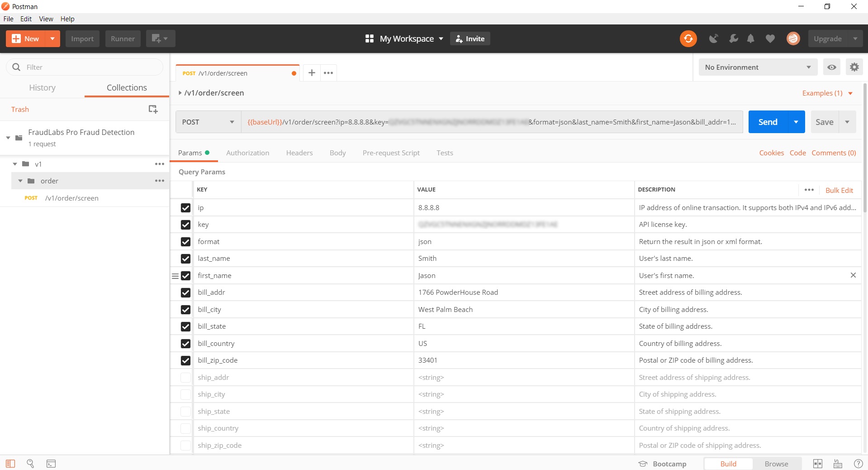Open the Cookies link
868x470 pixels.
point(772,153)
